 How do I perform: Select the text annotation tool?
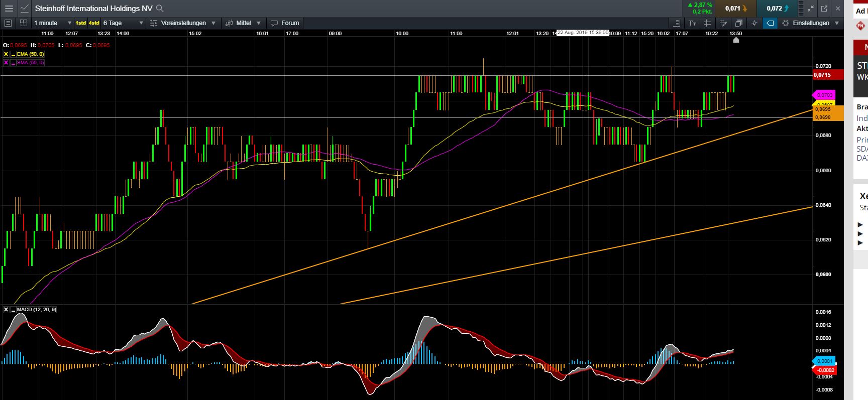coord(692,23)
